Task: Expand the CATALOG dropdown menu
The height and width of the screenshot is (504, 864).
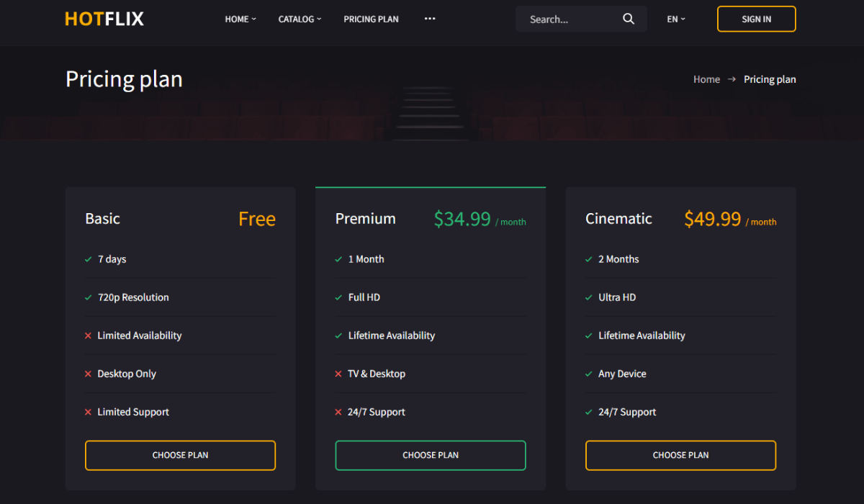Action: pos(300,19)
